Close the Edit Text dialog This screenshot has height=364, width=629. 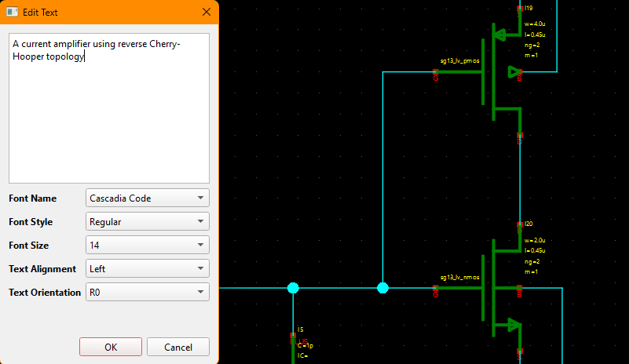click(207, 13)
